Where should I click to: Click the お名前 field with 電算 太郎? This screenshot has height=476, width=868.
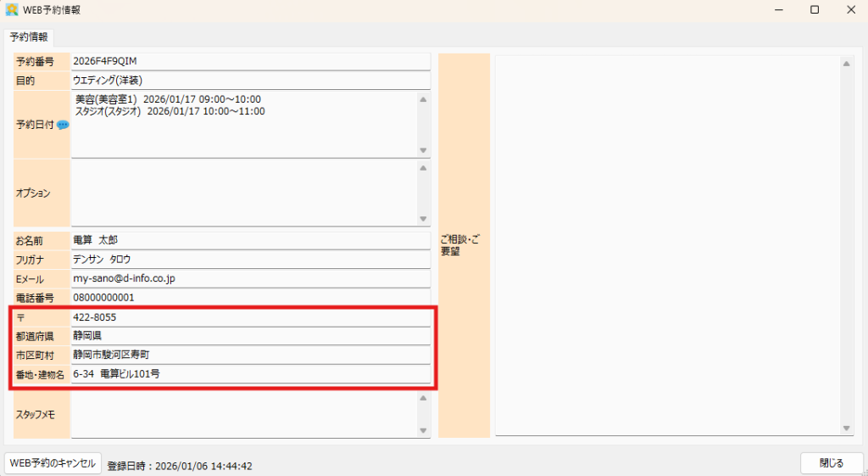pos(251,241)
